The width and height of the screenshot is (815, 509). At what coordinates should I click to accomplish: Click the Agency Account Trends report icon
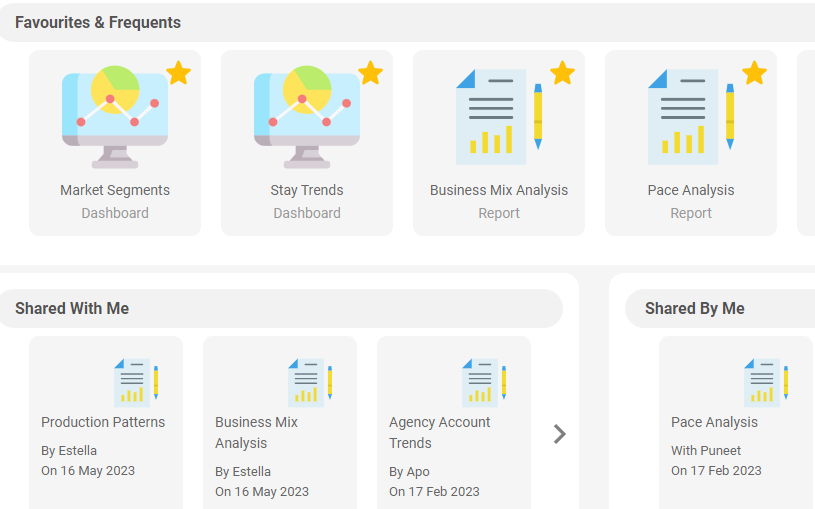click(484, 381)
